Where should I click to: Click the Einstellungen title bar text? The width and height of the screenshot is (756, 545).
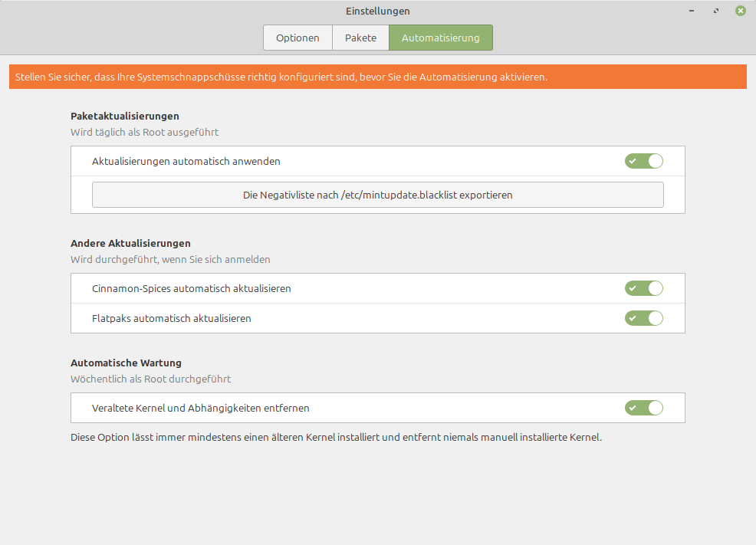pos(377,11)
